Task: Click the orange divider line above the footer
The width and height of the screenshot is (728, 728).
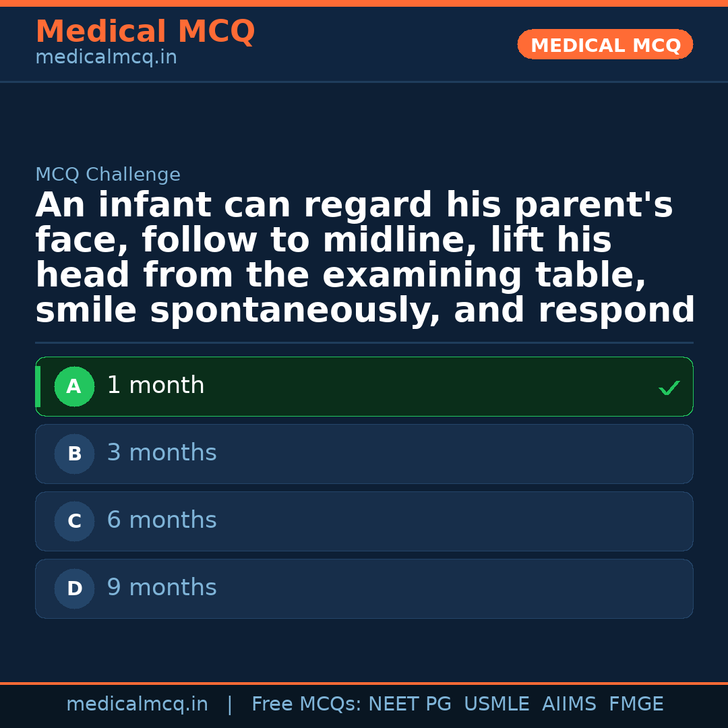Action: pyautogui.click(x=364, y=682)
